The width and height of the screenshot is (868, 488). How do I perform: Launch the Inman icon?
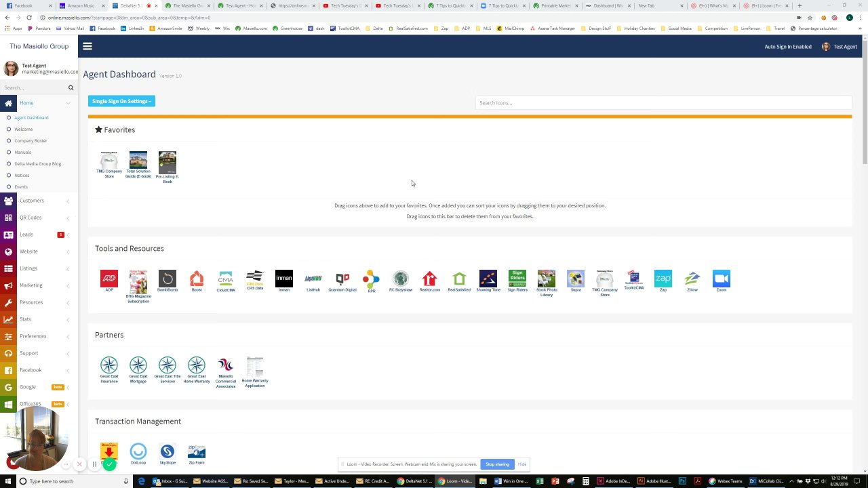pyautogui.click(x=284, y=280)
